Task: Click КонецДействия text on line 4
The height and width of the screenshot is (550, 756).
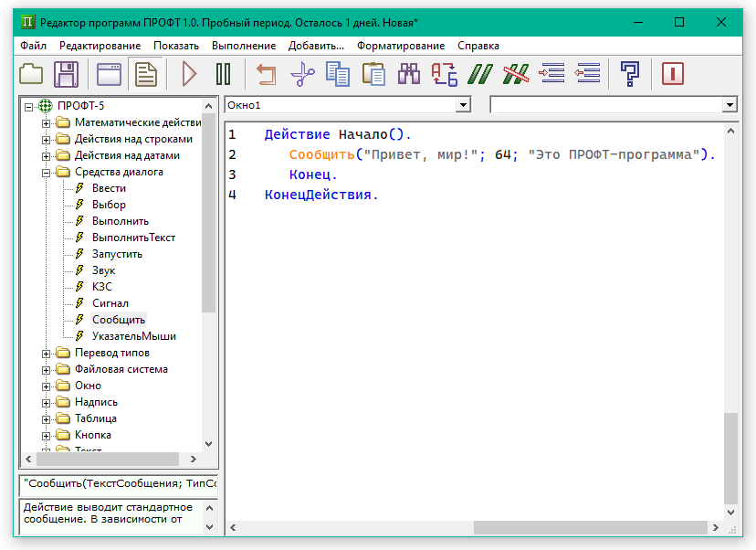Action: pyautogui.click(x=318, y=195)
